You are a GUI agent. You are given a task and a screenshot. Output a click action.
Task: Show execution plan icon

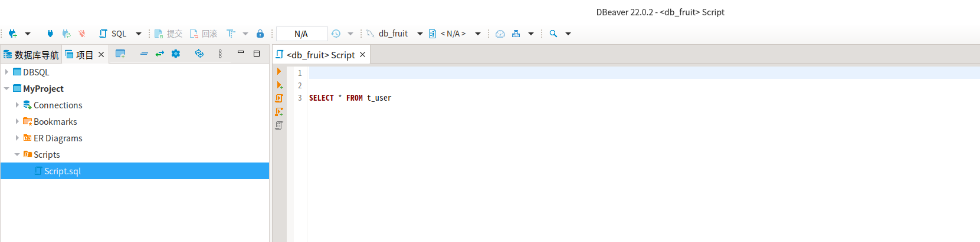279,125
